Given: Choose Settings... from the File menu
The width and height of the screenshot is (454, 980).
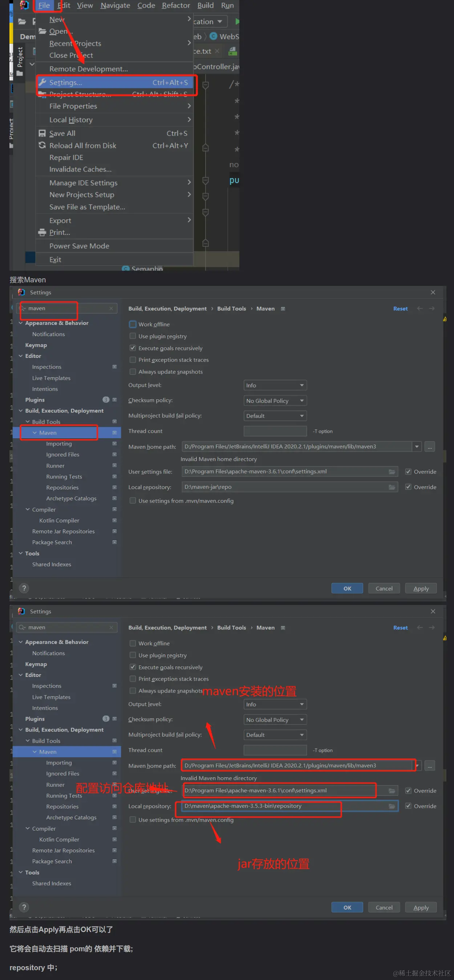Looking at the screenshot, I should tap(115, 82).
